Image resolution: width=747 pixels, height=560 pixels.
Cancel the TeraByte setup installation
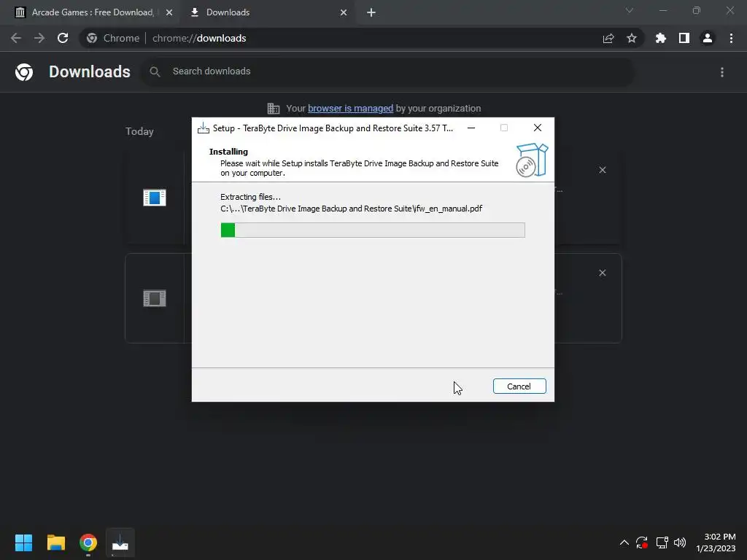coord(519,386)
